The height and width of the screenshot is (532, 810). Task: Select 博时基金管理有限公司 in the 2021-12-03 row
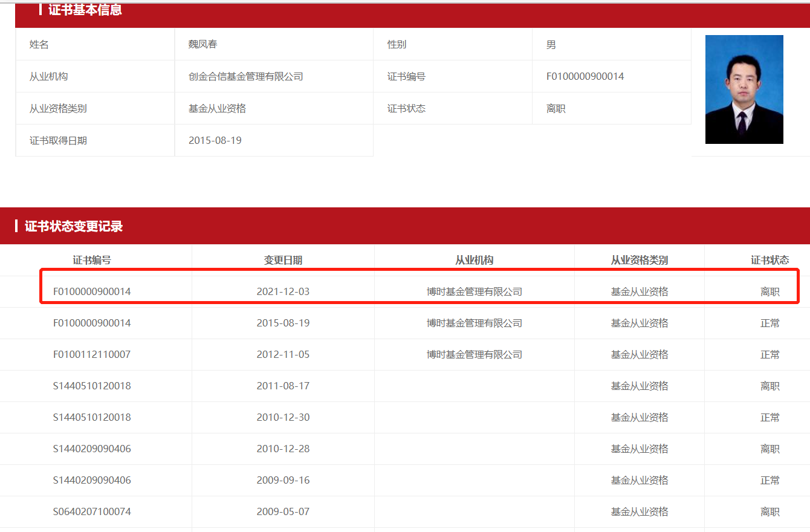click(475, 292)
